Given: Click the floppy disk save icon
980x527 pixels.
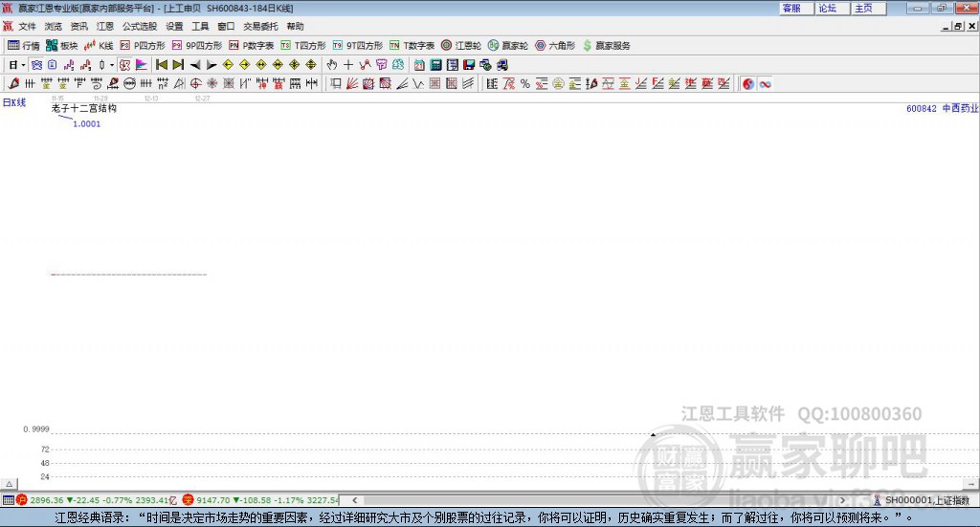Looking at the screenshot, I should pyautogui.click(x=469, y=65).
